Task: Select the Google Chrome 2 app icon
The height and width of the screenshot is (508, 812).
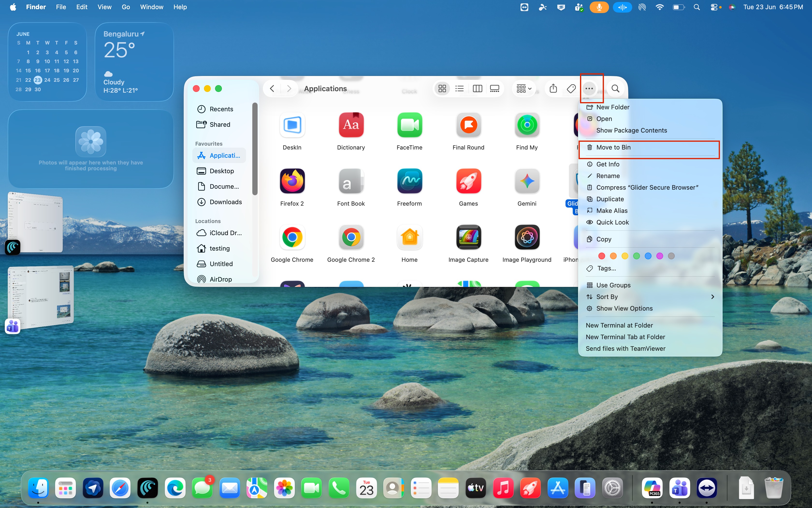Action: 351,237
